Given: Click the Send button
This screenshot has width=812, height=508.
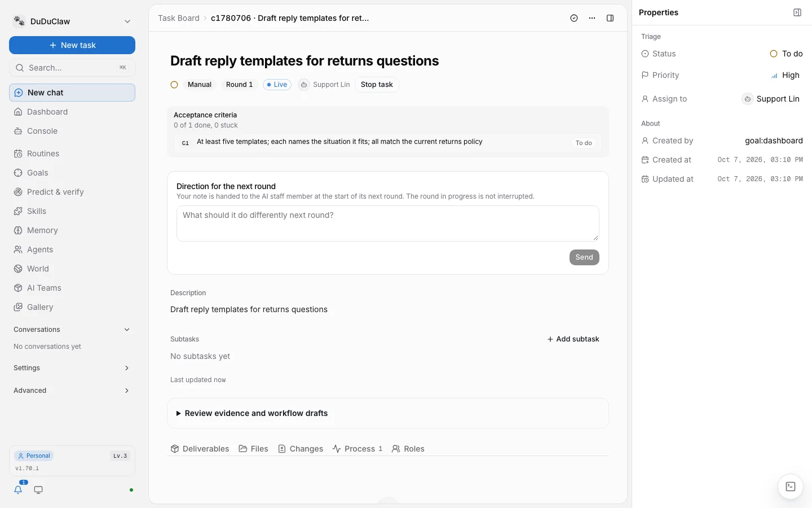Looking at the screenshot, I should tap(584, 257).
